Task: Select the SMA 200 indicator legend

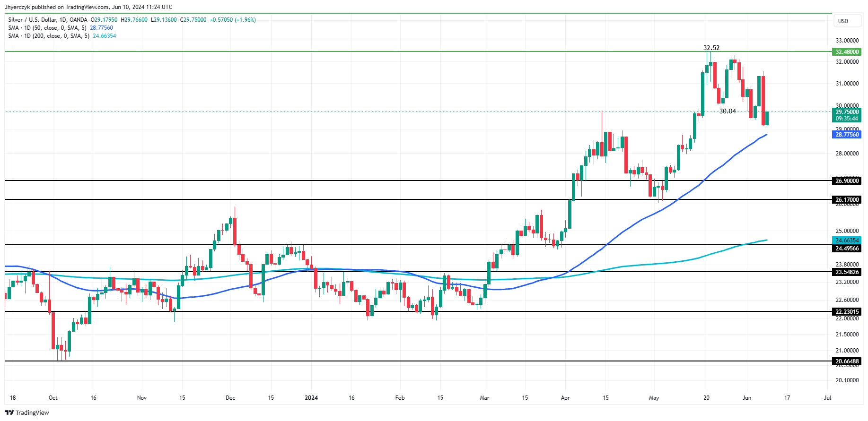Action: (x=49, y=36)
